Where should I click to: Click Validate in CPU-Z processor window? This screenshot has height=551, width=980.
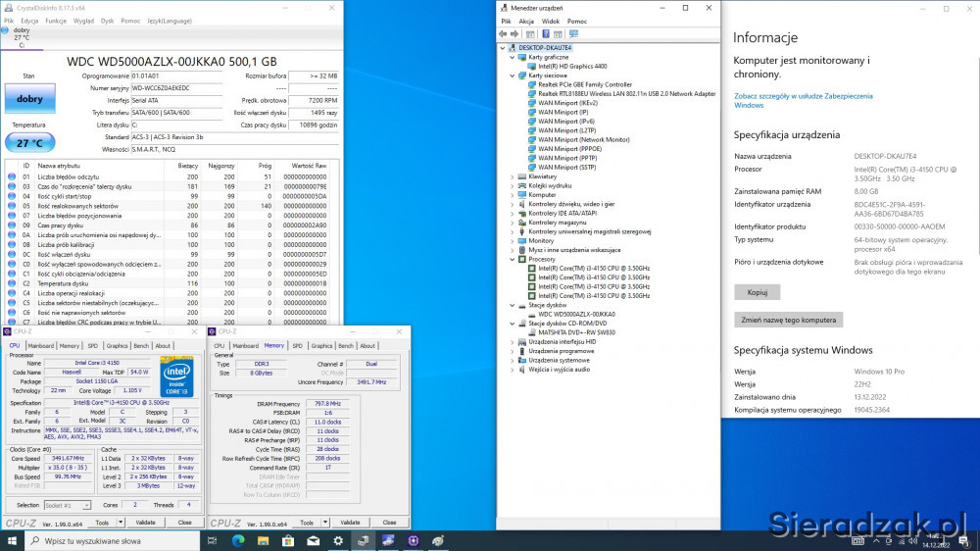[x=146, y=523]
